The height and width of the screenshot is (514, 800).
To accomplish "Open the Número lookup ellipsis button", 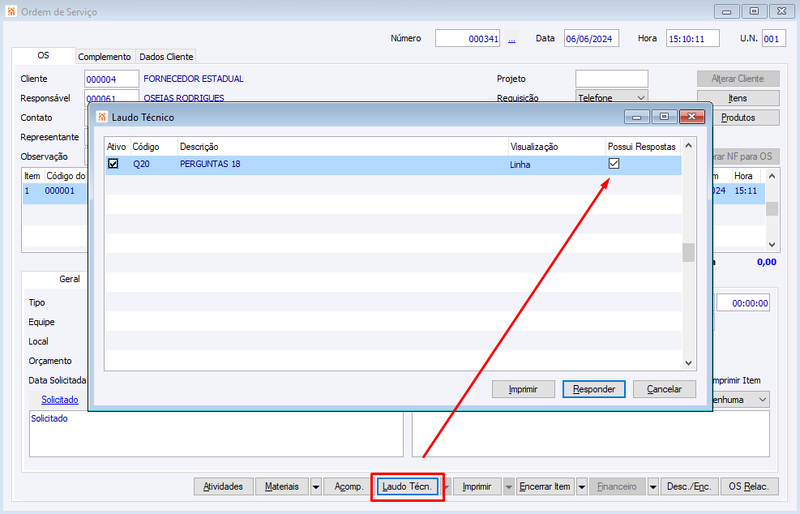I will pyautogui.click(x=512, y=39).
